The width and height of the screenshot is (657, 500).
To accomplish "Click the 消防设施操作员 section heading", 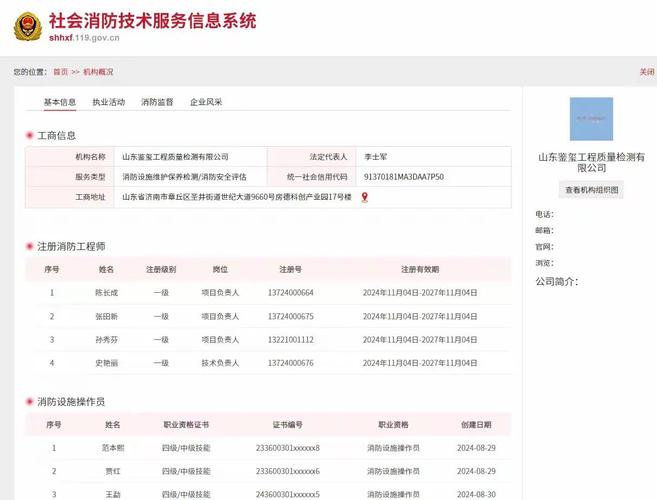I will [x=71, y=402].
